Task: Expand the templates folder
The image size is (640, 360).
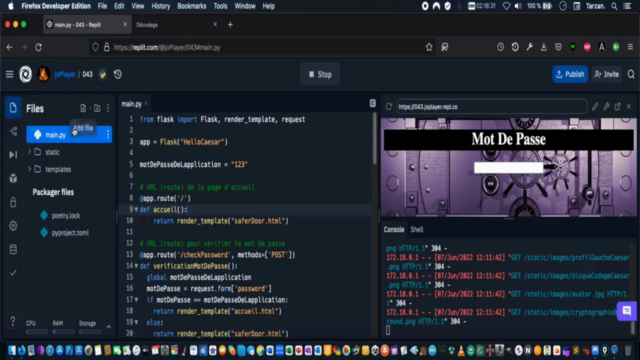Action: [29, 169]
